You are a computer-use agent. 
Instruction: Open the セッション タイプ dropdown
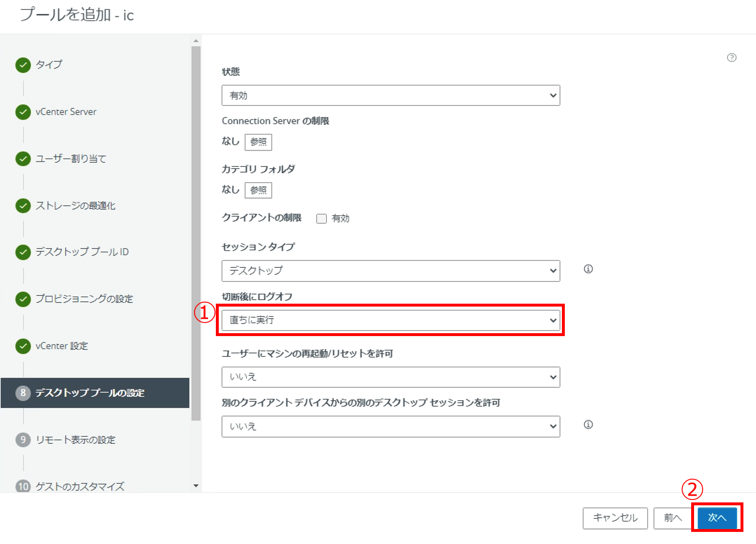391,271
